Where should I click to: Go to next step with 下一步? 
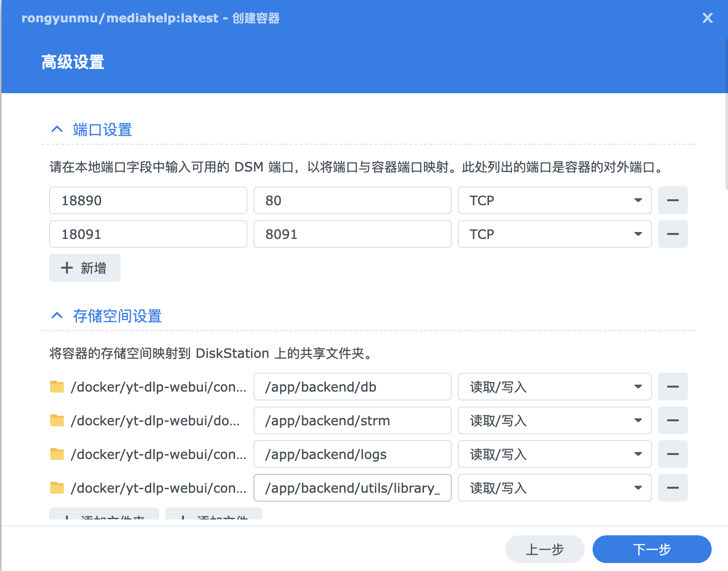(x=652, y=549)
